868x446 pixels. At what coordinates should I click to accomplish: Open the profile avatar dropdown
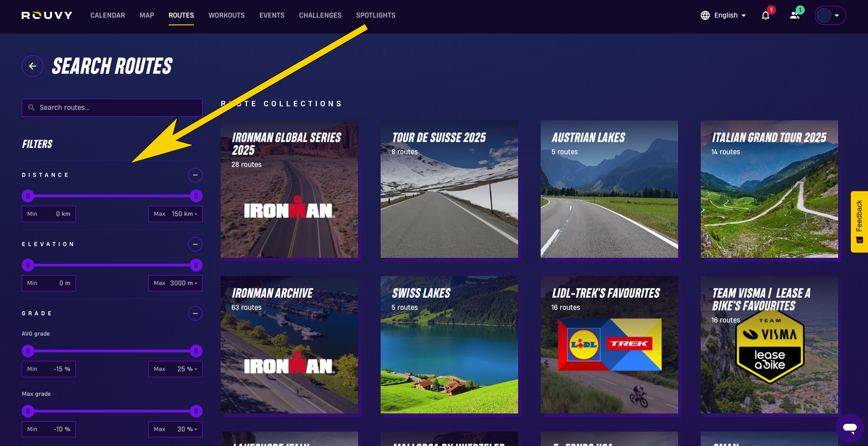[x=830, y=15]
